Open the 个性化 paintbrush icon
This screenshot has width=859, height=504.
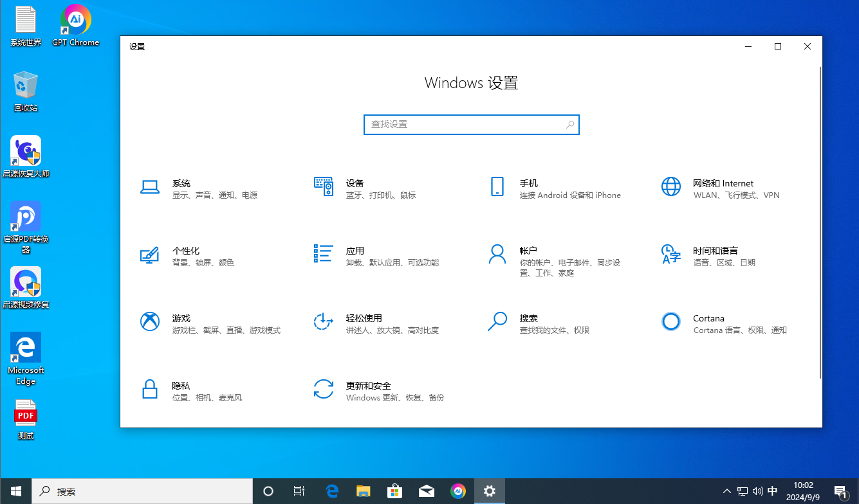click(x=150, y=255)
